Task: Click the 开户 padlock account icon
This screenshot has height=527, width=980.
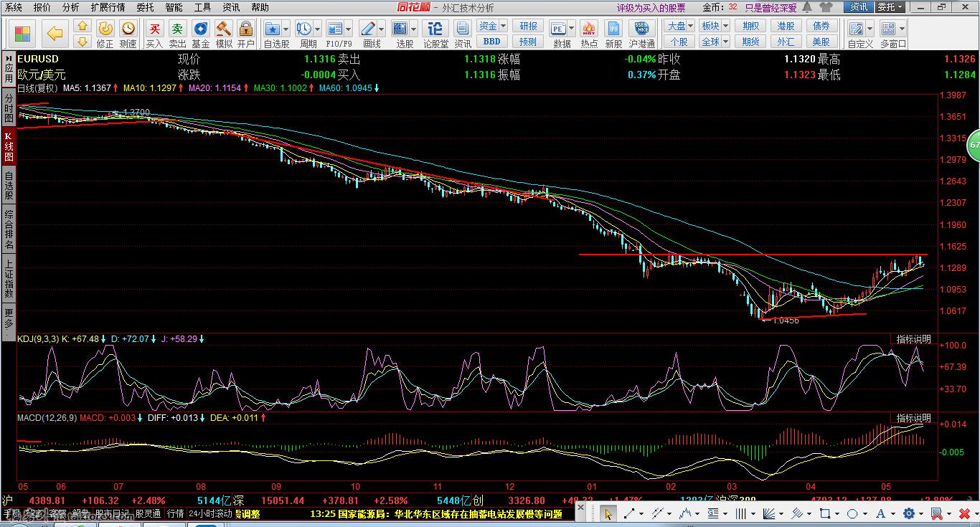Action: [246, 29]
